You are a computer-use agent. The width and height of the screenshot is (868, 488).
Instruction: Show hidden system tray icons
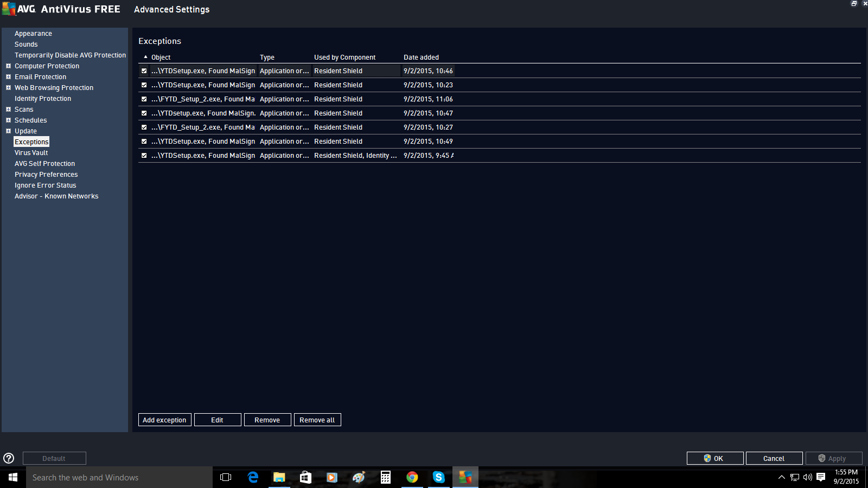pos(782,477)
